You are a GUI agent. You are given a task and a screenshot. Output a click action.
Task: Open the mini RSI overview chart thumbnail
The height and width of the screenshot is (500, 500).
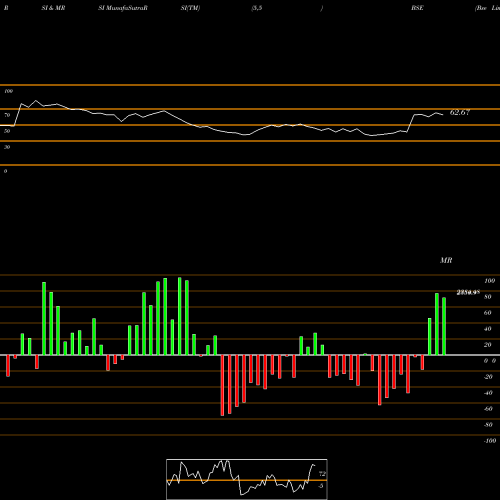point(247,479)
